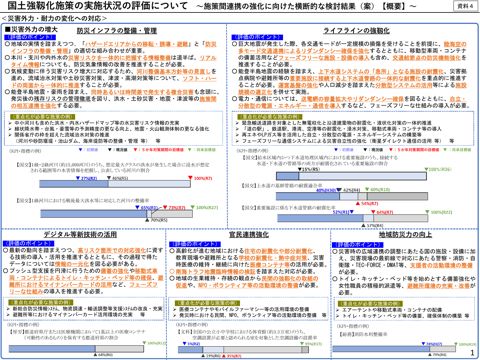Select the underlined phrase 河川整備基本方針等の見直し
The image size is (480, 360).
(x=174, y=71)
